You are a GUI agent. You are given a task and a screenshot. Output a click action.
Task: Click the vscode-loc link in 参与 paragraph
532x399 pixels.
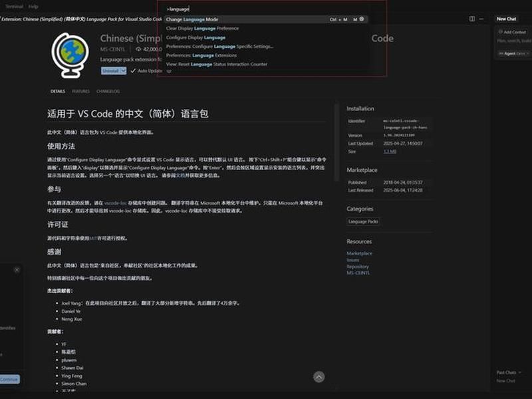(115, 203)
